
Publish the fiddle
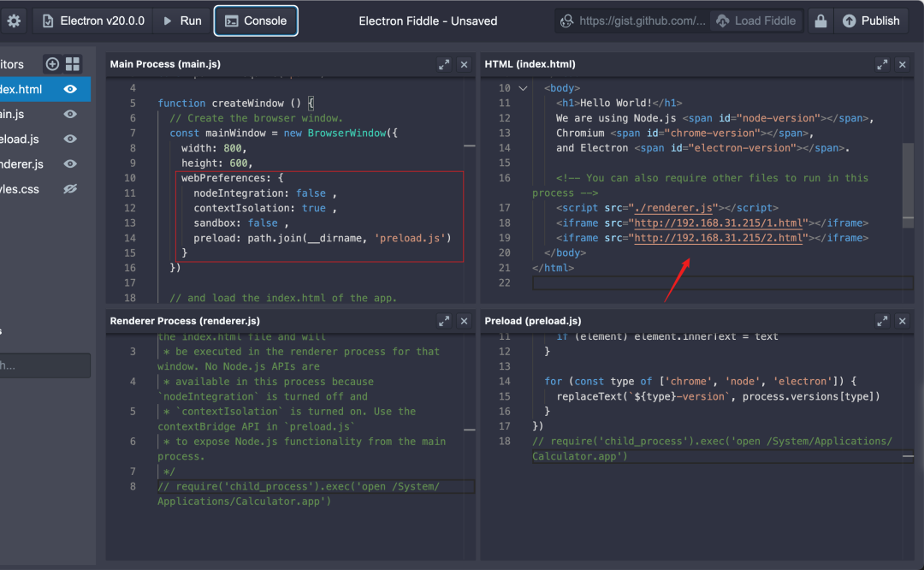point(871,21)
